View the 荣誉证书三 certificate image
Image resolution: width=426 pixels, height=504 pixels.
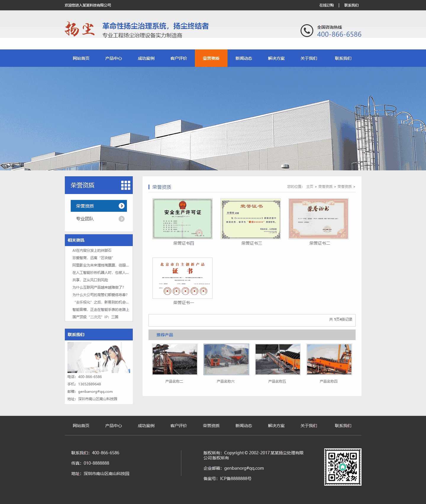251,219
